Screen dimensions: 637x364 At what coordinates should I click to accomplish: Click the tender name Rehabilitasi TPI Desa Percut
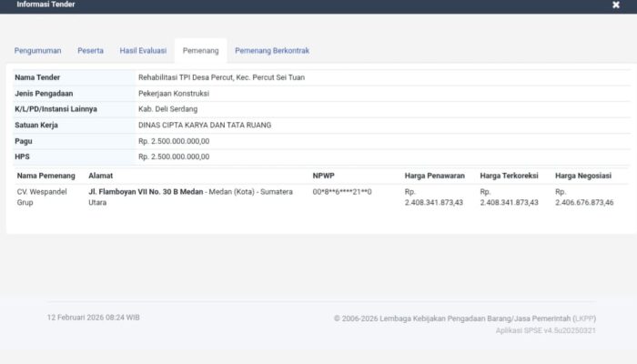click(x=221, y=77)
